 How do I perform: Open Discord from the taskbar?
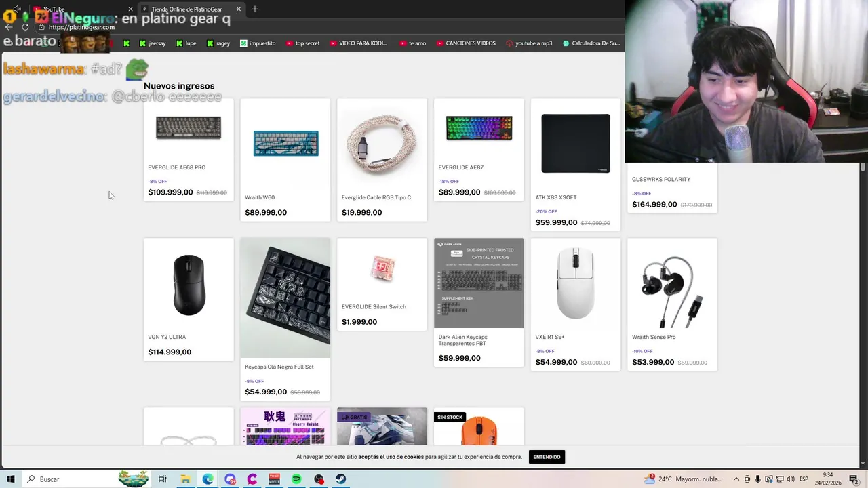point(230,479)
